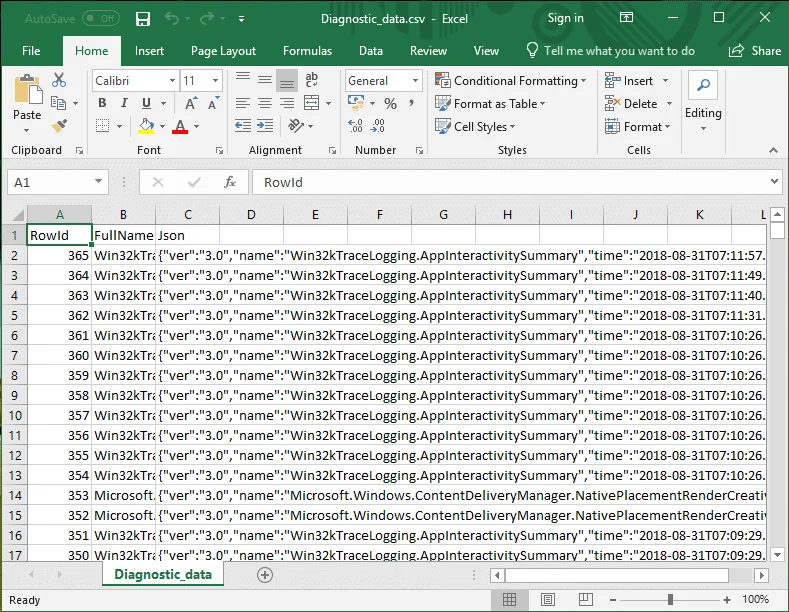Open the File menu

(31, 51)
